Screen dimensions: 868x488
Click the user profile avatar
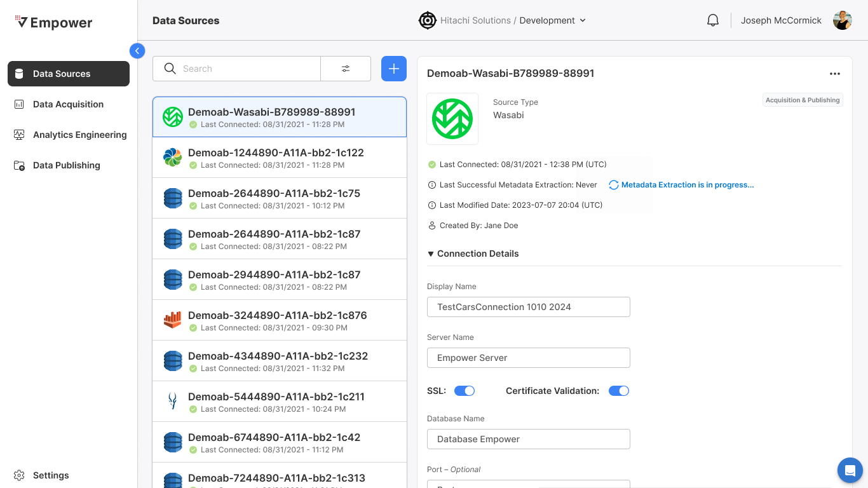(843, 20)
